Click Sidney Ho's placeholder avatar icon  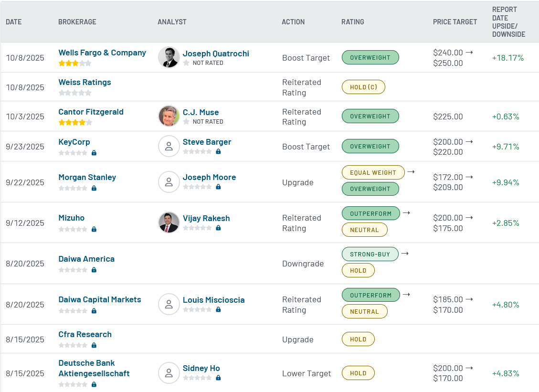169,373
